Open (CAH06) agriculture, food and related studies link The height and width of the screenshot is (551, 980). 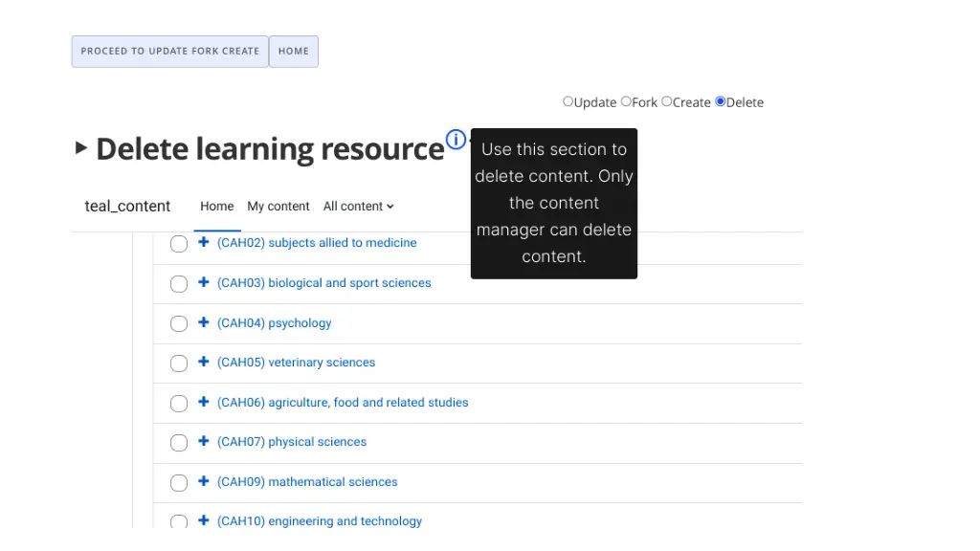tap(343, 403)
